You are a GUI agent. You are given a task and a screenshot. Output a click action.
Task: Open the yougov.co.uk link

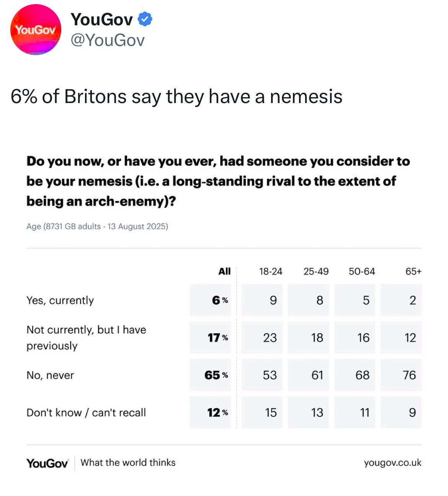click(x=392, y=463)
